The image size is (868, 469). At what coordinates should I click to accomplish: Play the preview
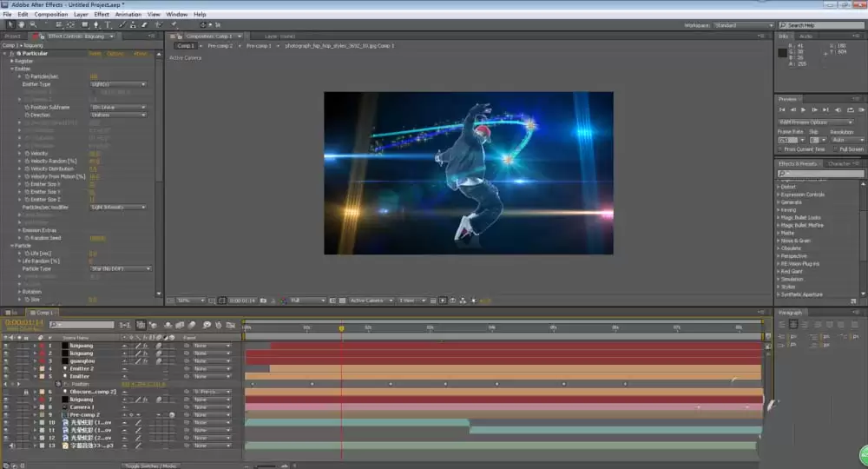803,110
